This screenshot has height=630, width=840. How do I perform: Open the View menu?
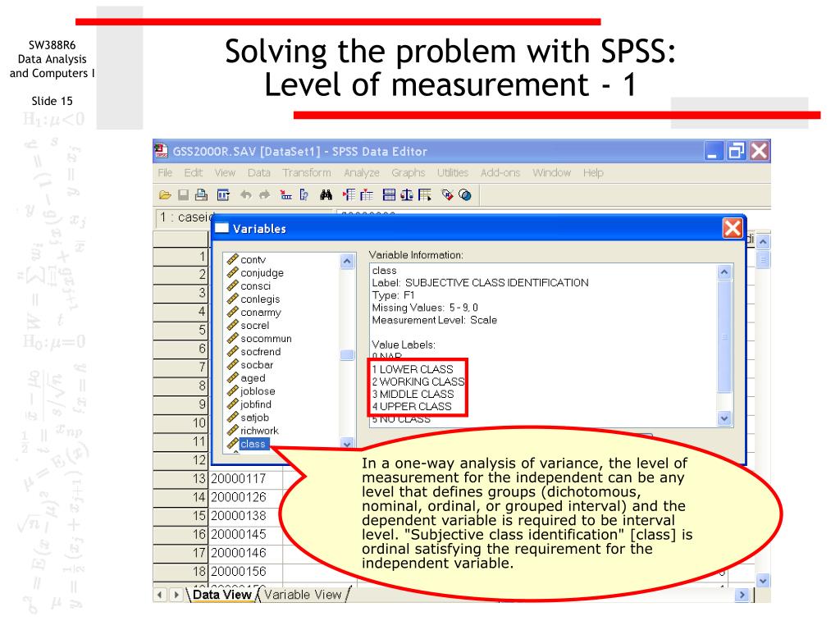[x=225, y=172]
